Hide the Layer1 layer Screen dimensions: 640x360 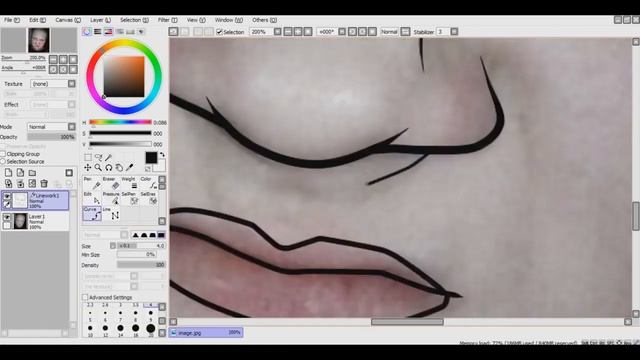coord(7,218)
